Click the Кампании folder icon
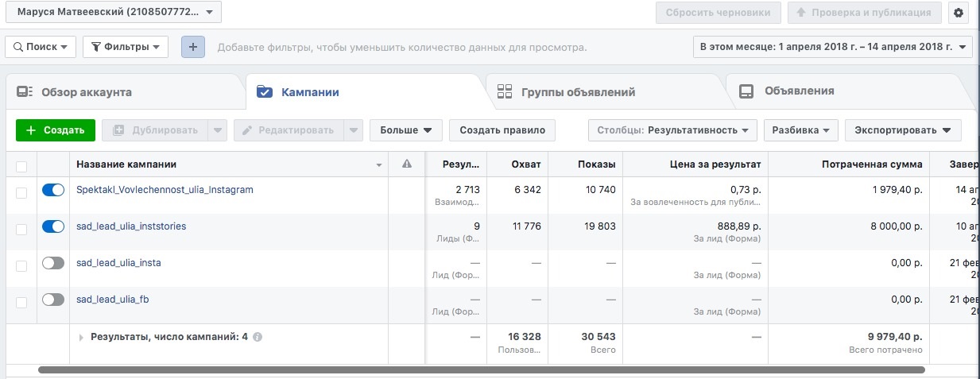Viewport: 980px width, 379px height. click(x=264, y=92)
